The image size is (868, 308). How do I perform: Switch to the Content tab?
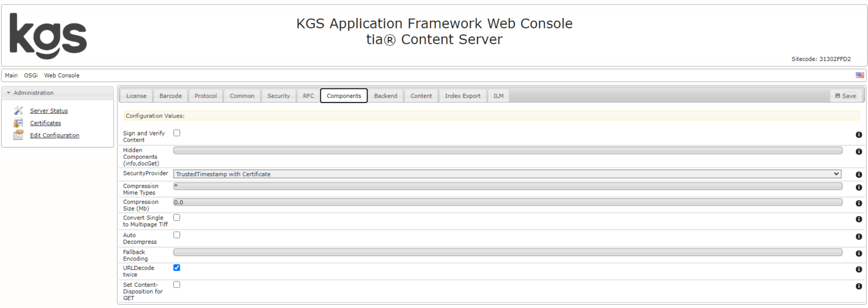(421, 96)
